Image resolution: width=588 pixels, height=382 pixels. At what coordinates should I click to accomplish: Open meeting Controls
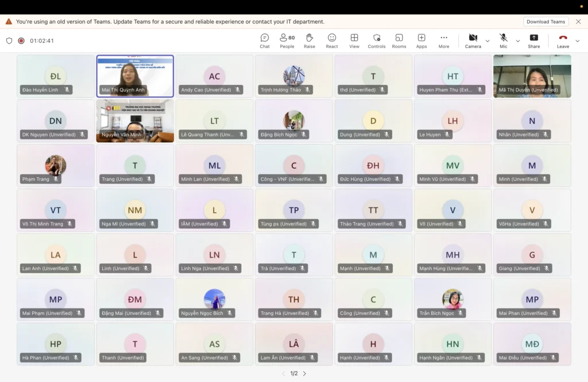(377, 41)
